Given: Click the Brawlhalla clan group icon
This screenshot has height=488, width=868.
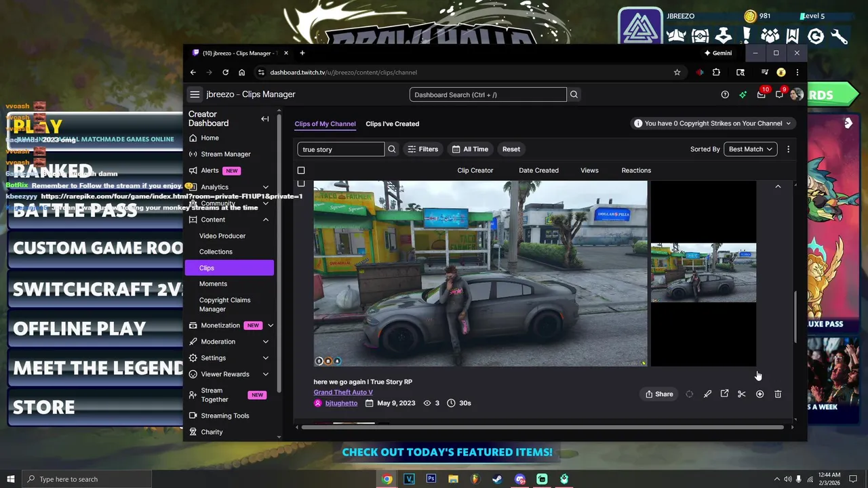Looking at the screenshot, I should pyautogui.click(x=770, y=36).
